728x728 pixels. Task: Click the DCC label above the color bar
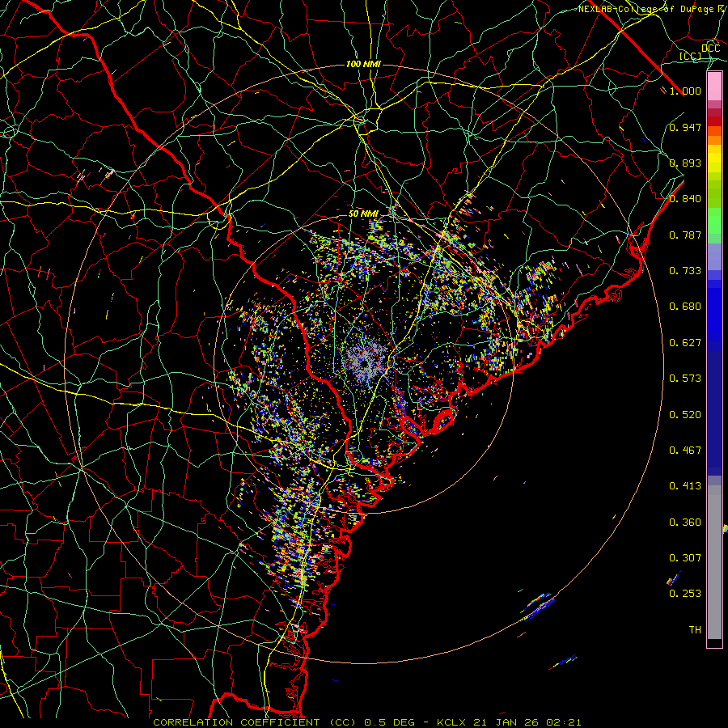click(x=710, y=49)
